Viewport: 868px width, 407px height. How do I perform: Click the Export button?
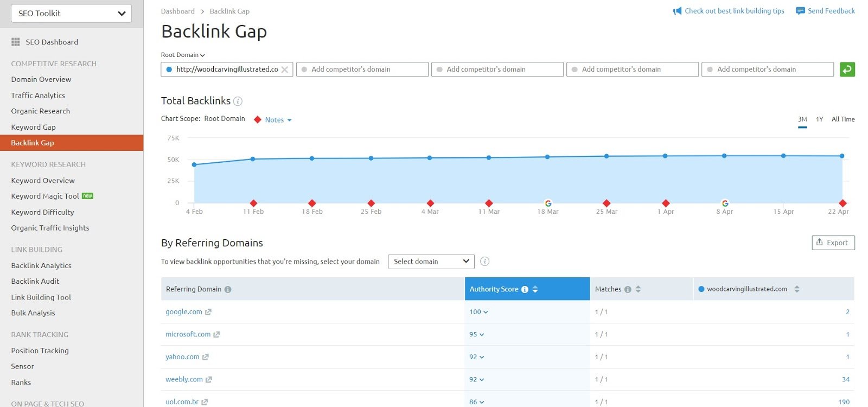point(833,243)
